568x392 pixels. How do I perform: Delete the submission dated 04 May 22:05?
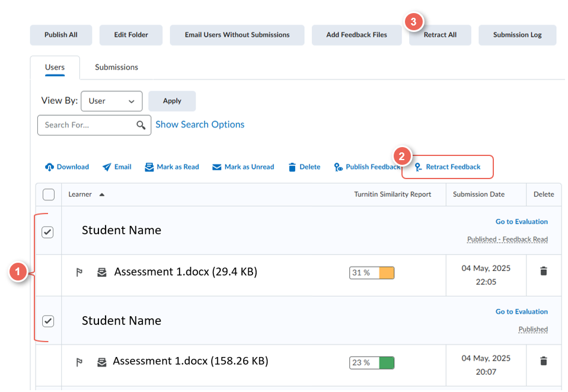point(543,271)
